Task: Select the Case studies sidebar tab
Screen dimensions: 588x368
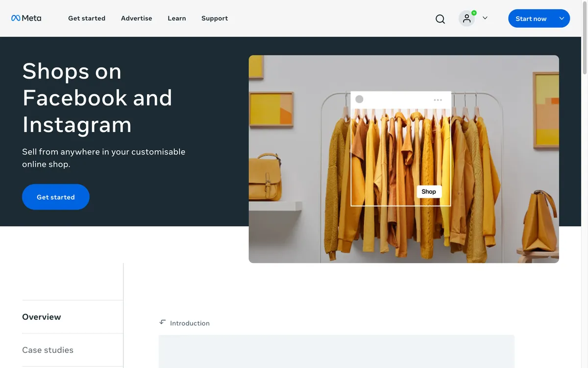Action: point(73,350)
